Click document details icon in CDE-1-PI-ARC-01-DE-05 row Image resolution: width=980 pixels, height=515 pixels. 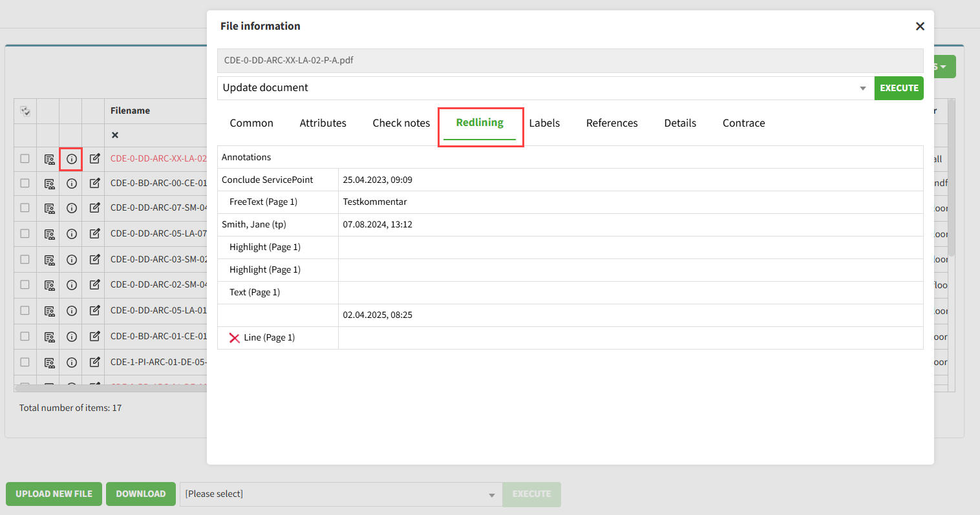49,363
